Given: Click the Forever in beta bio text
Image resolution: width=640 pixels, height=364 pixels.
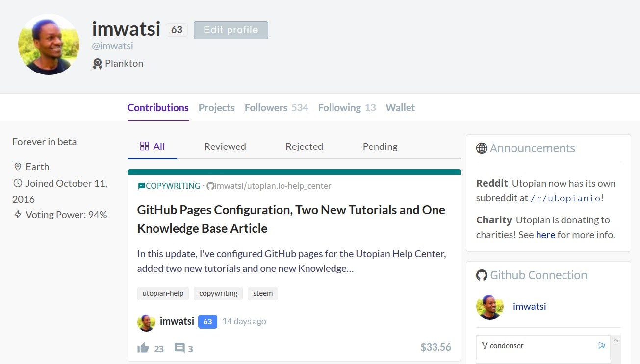Looking at the screenshot, I should coord(45,142).
